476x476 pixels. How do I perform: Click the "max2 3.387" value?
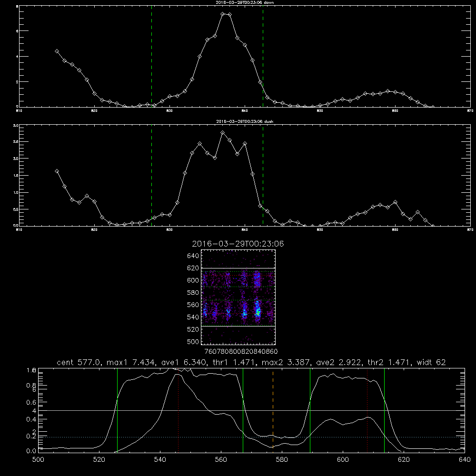[x=286, y=362]
